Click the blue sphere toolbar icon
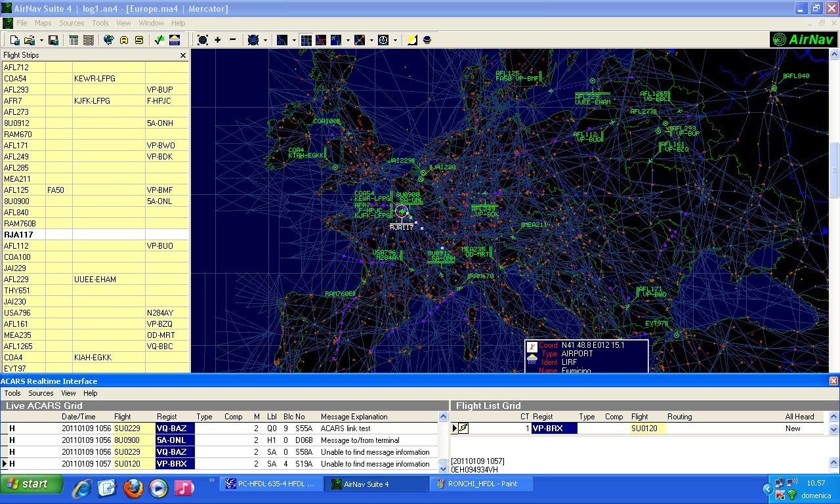Viewport: 840px width, 504px height. [x=427, y=40]
